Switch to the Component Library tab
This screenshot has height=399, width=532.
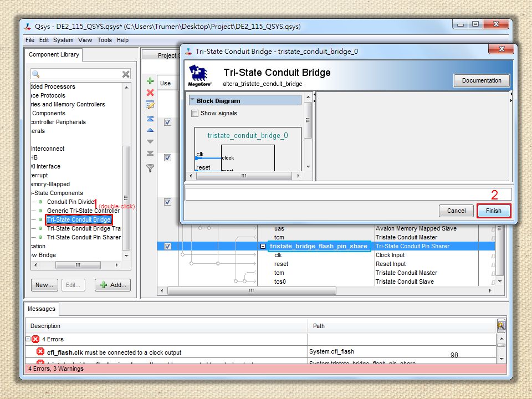(54, 55)
